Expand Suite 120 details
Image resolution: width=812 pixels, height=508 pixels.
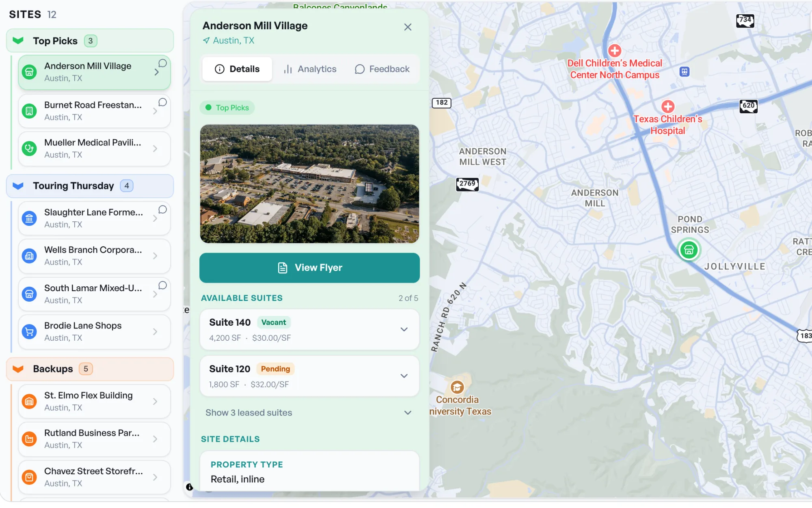pos(404,376)
